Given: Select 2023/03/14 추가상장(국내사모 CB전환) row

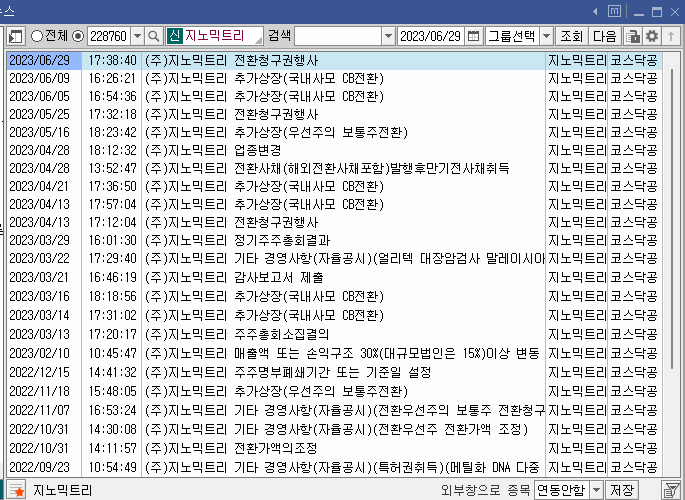Looking at the screenshot, I should point(334,315).
